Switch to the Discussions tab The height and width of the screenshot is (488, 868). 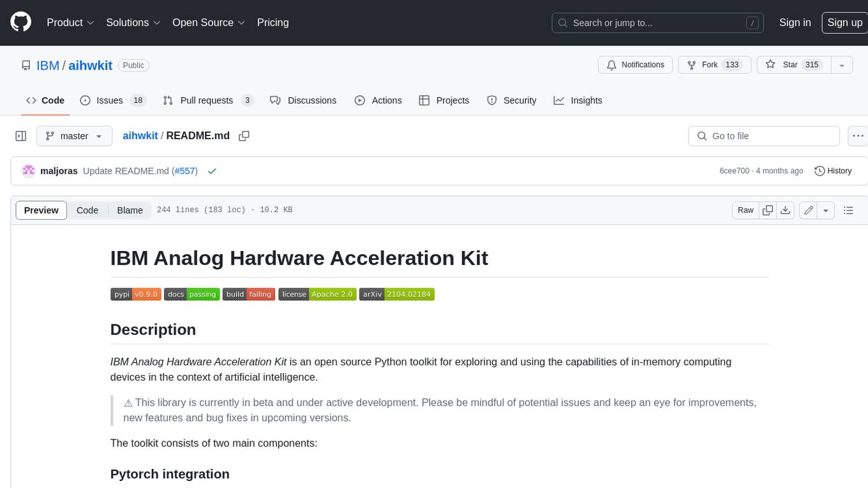303,100
